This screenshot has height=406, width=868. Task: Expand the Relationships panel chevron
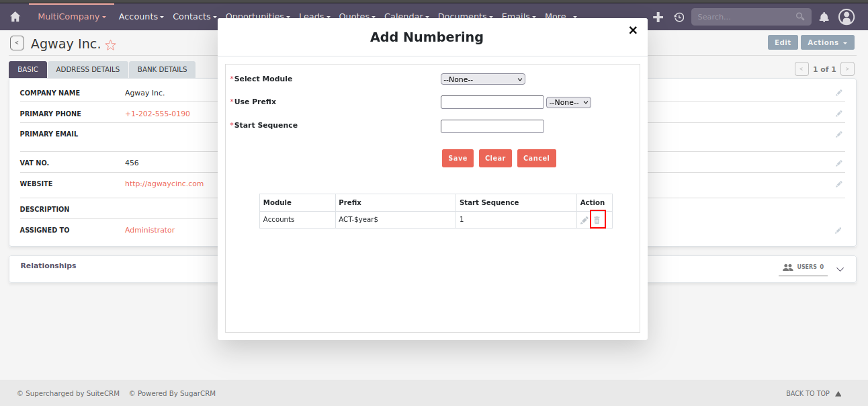pos(840,270)
